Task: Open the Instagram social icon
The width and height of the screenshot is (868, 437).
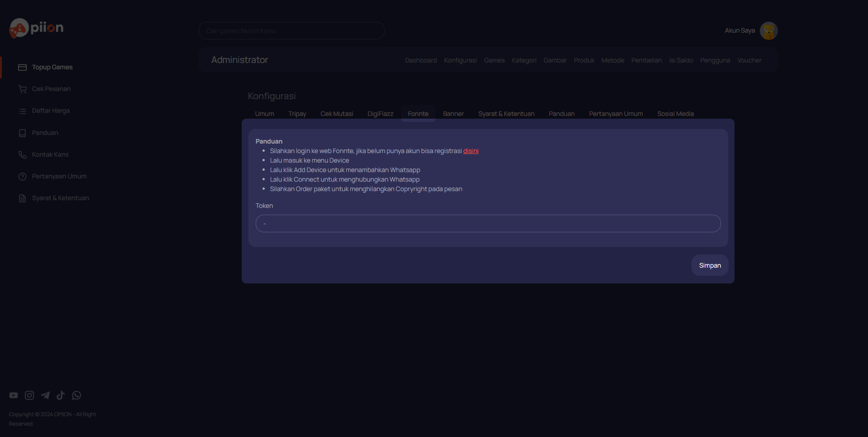Action: [x=29, y=395]
